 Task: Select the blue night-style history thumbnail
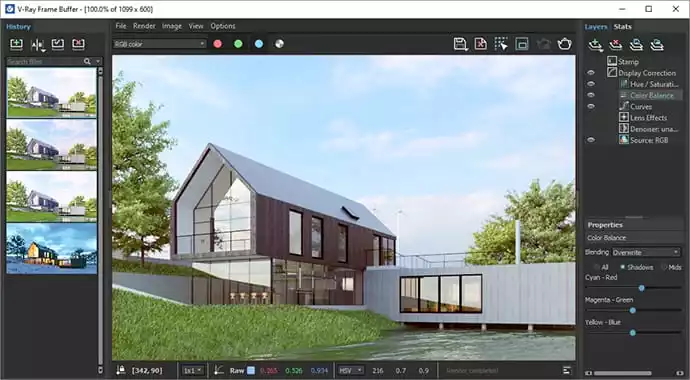point(51,248)
